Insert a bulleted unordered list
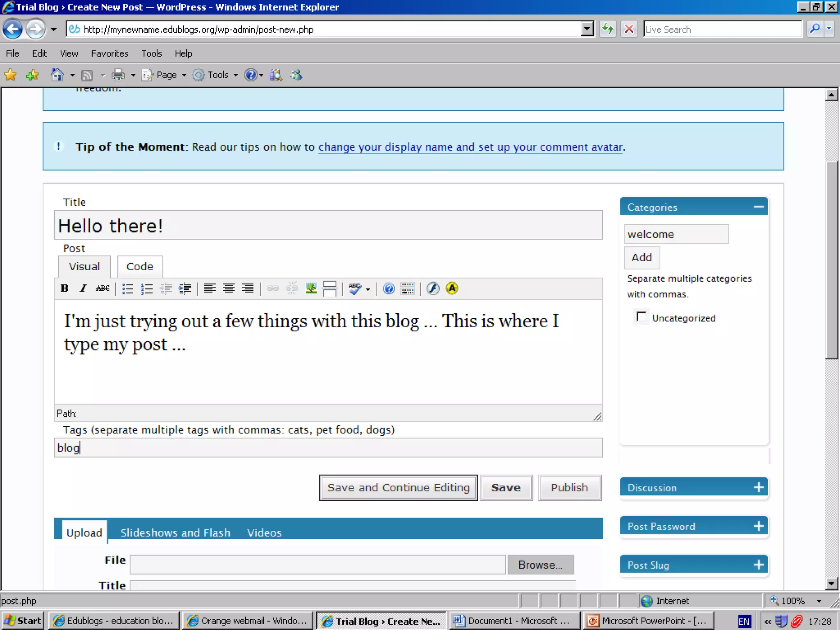The image size is (840, 630). tap(128, 289)
